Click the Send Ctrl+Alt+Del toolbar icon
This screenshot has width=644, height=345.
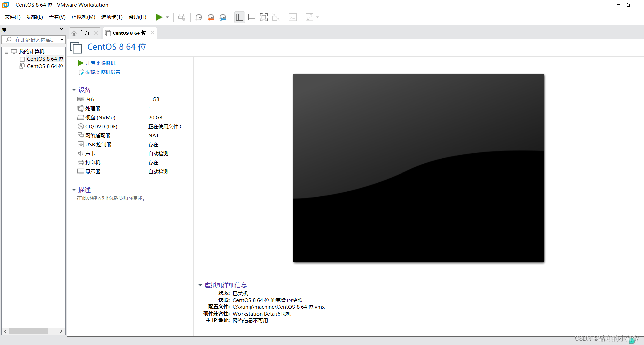[x=182, y=17]
